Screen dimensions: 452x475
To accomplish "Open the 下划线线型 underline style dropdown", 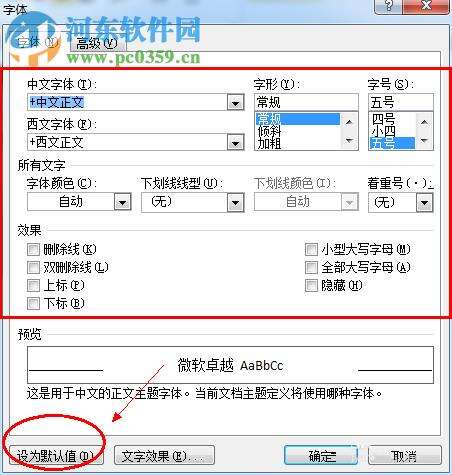I will click(235, 202).
